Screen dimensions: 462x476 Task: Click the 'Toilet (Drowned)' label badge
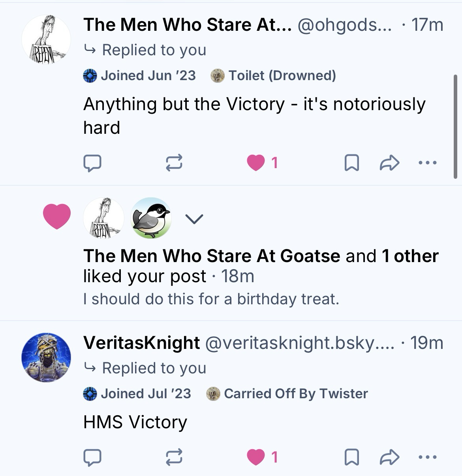tap(273, 75)
